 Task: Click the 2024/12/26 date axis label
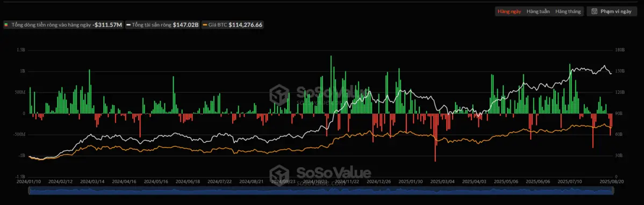pos(378,181)
